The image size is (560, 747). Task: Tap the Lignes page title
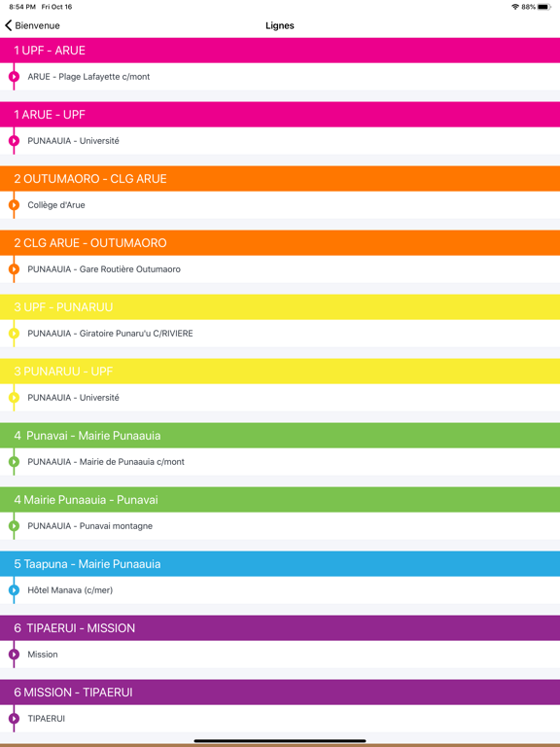click(x=280, y=25)
